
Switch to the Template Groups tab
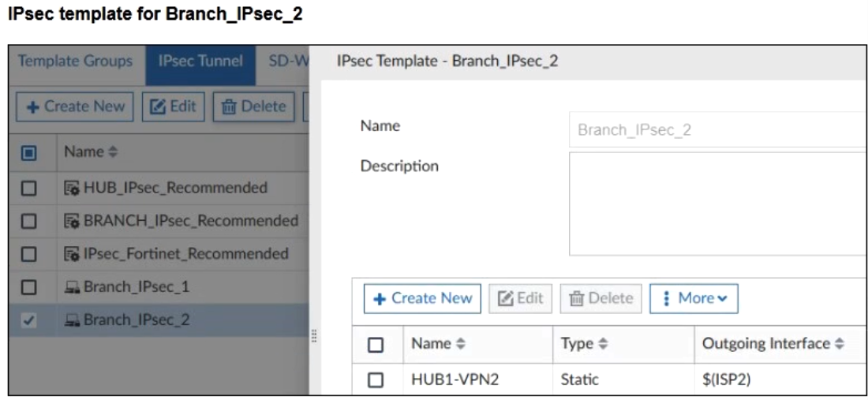(x=75, y=62)
